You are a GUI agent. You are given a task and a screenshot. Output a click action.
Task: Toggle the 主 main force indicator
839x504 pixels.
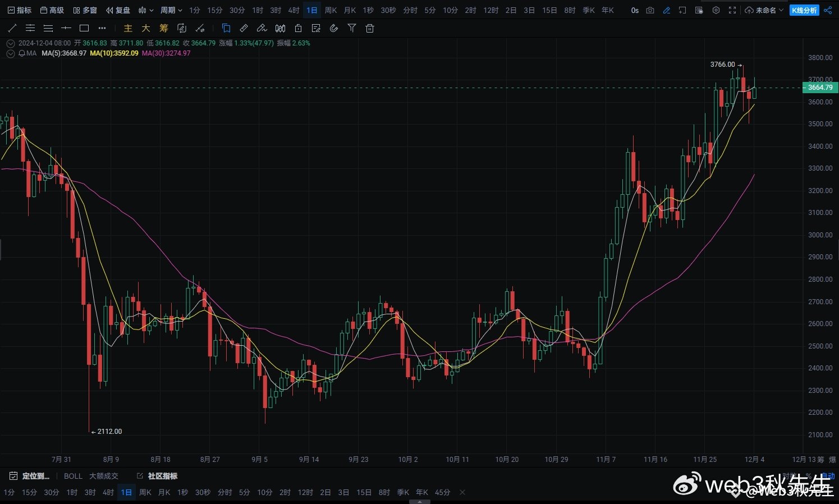[x=128, y=28]
